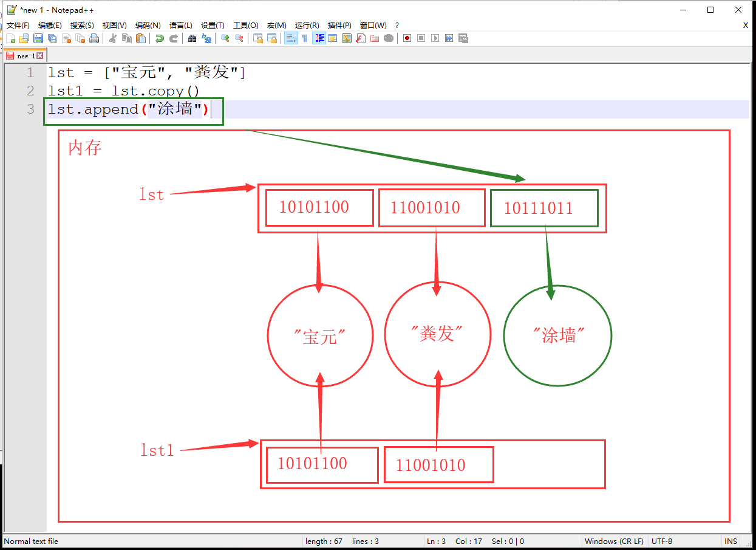
Task: Open the 编码(N) menu
Action: coord(148,26)
